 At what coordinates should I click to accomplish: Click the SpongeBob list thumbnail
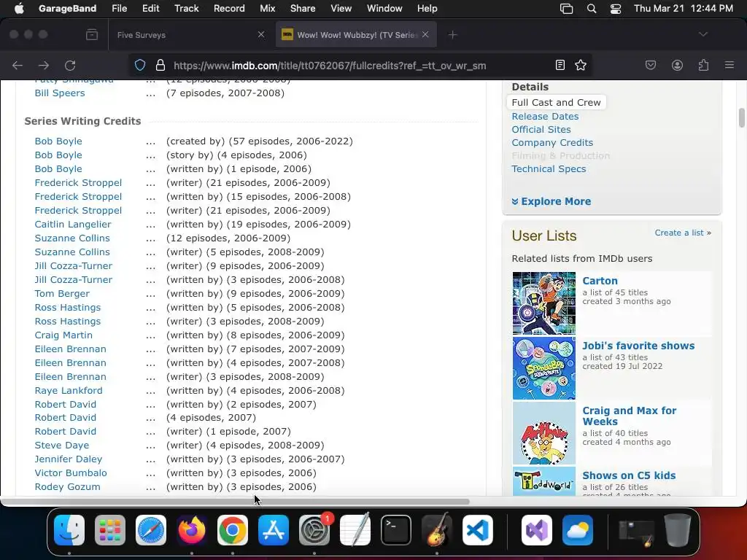pyautogui.click(x=544, y=368)
